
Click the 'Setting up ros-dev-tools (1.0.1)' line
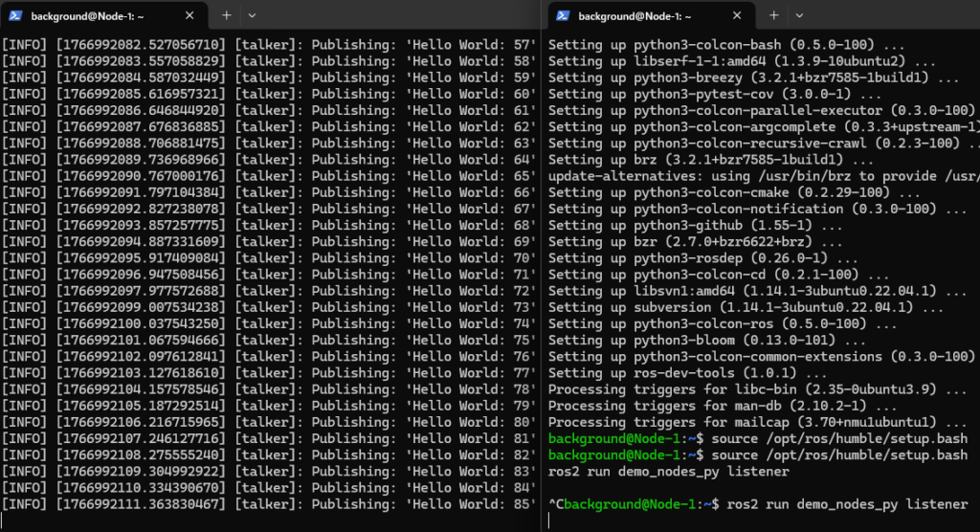688,372
